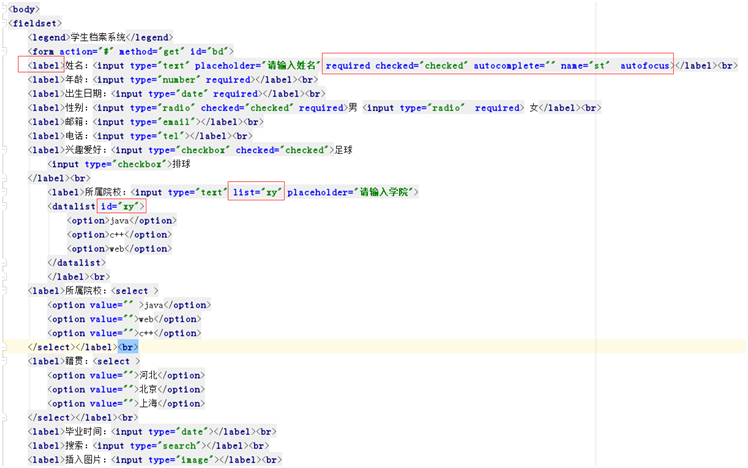This screenshot has height=468, width=748.
Task: Click the list='xy' attribute
Action: pyautogui.click(x=256, y=192)
